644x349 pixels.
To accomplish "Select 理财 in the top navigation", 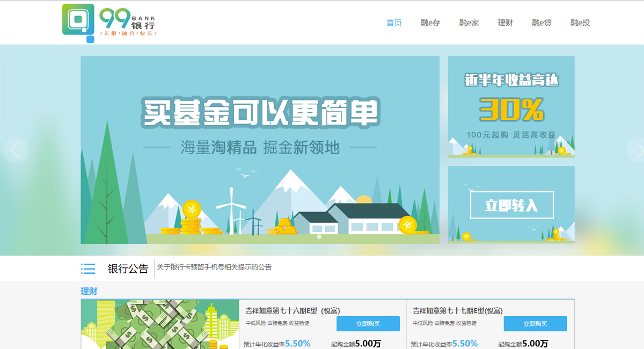I will [505, 23].
